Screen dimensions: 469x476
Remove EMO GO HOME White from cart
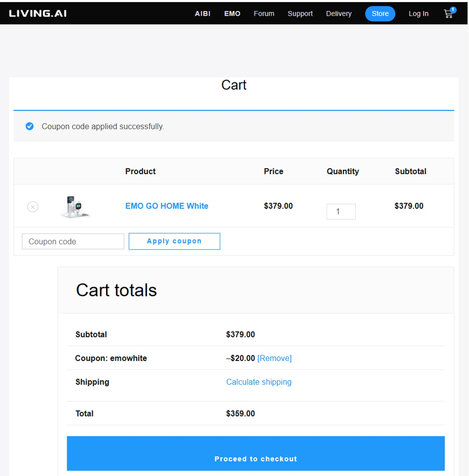[33, 207]
